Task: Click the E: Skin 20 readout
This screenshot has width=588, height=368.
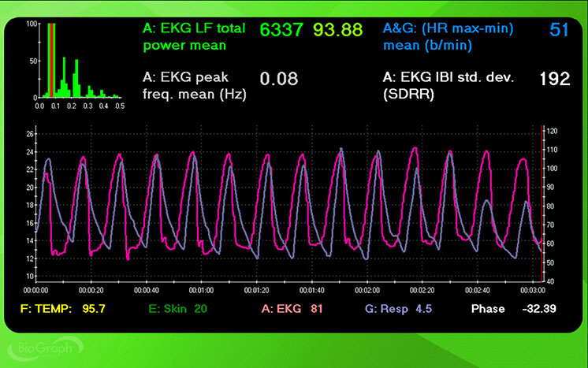Action: [176, 308]
